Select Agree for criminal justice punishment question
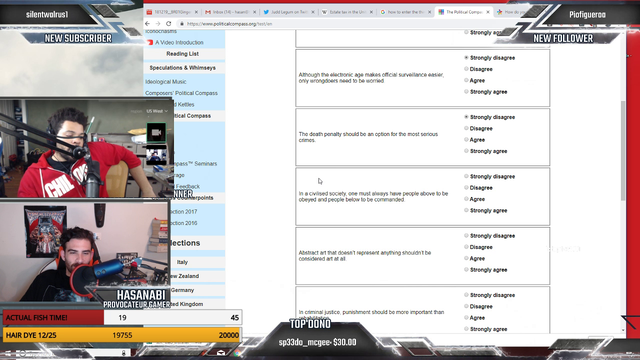This screenshot has width=640, height=360. pyautogui.click(x=466, y=318)
